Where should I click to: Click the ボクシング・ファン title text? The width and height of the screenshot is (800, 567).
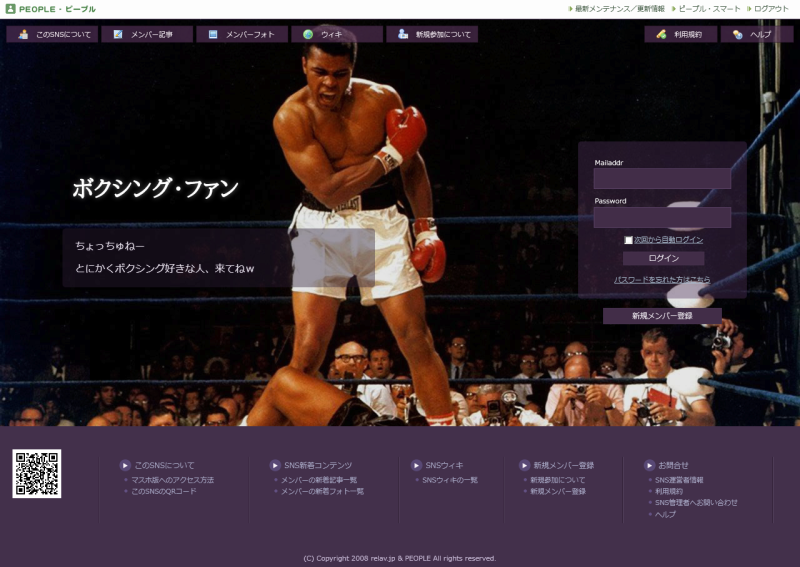[x=156, y=188]
